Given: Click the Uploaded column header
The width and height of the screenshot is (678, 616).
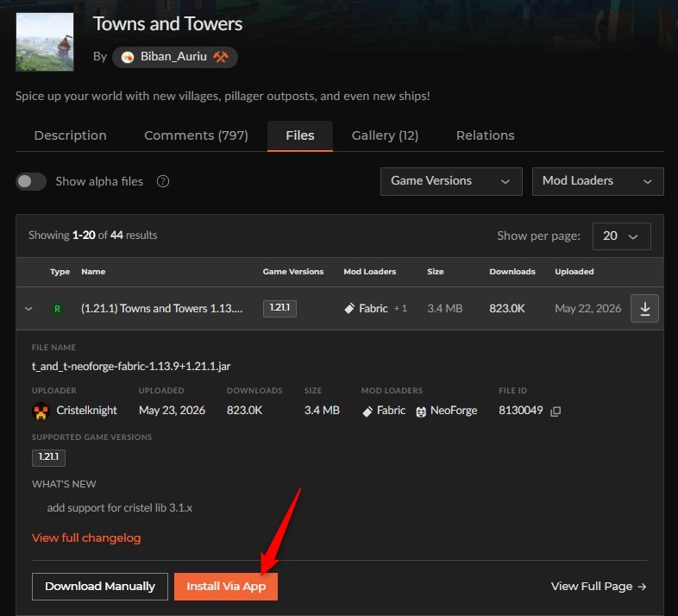Looking at the screenshot, I should pyautogui.click(x=574, y=272).
